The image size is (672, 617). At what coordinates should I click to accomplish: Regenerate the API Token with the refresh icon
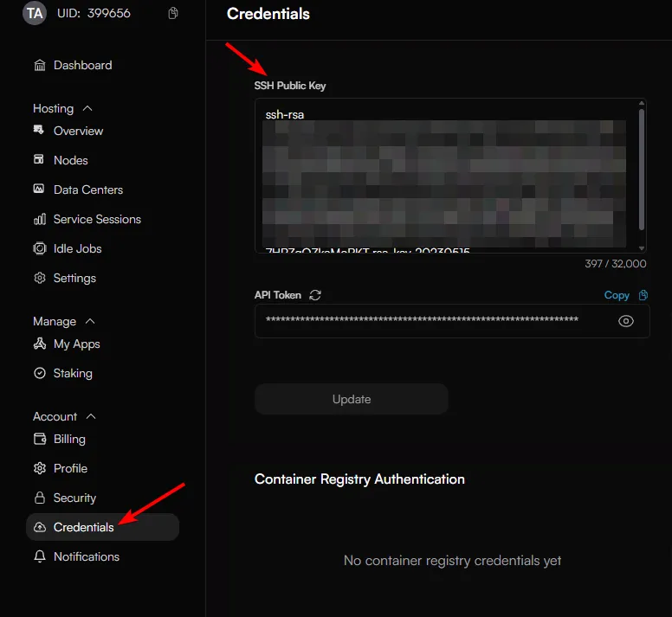[315, 295]
